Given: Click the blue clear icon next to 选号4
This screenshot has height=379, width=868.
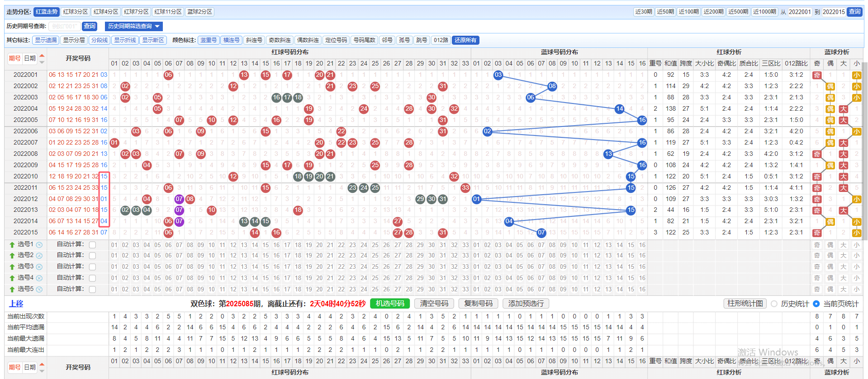Looking at the screenshot, I should click(x=39, y=278).
